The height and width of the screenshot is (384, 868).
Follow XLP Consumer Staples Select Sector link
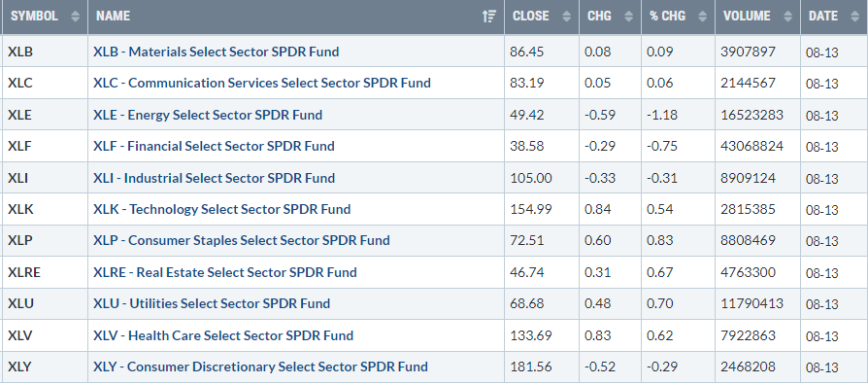[x=242, y=240]
